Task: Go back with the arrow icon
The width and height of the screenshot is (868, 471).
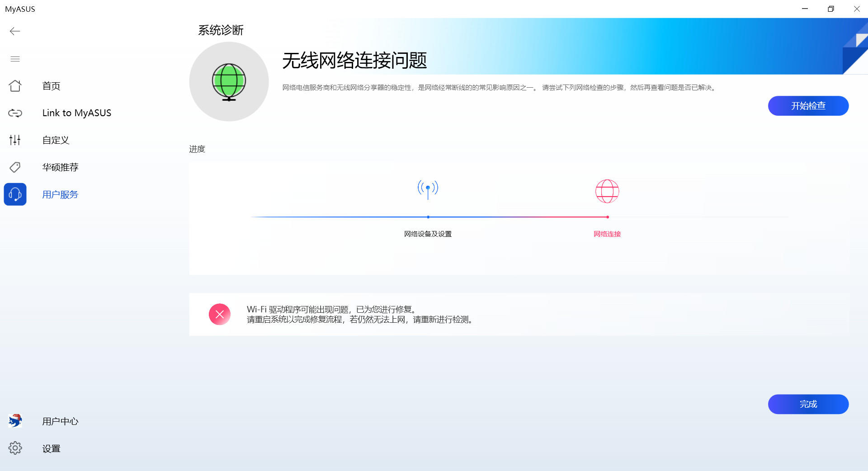Action: click(15, 31)
